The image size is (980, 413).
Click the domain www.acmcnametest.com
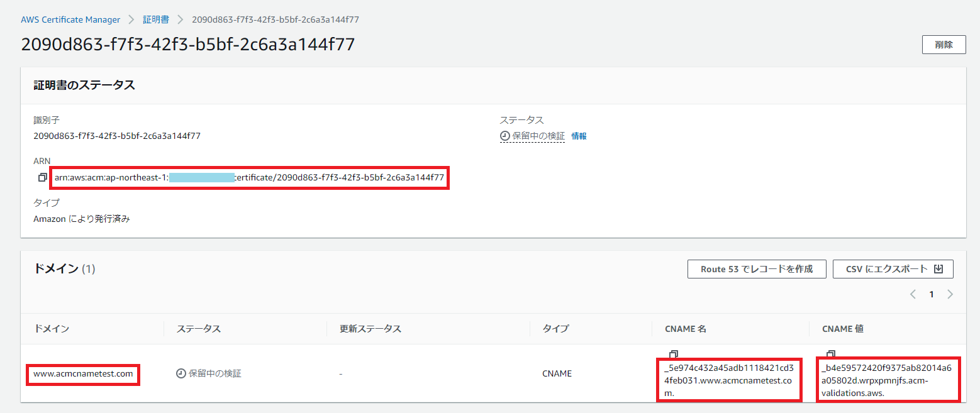click(x=82, y=374)
